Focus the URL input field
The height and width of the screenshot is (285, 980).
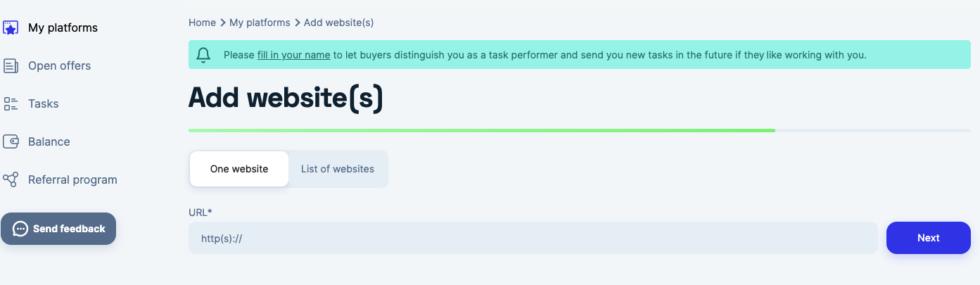pyautogui.click(x=533, y=238)
